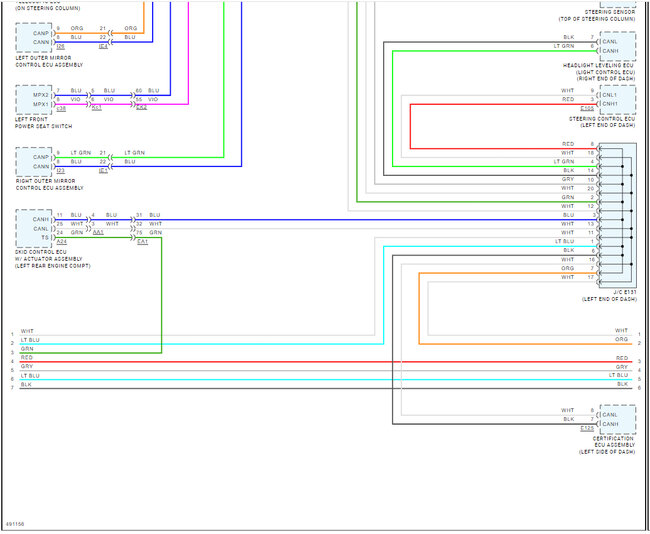Click left continuation label BLK on row 7
The width and height of the screenshot is (650, 534).
27,385
